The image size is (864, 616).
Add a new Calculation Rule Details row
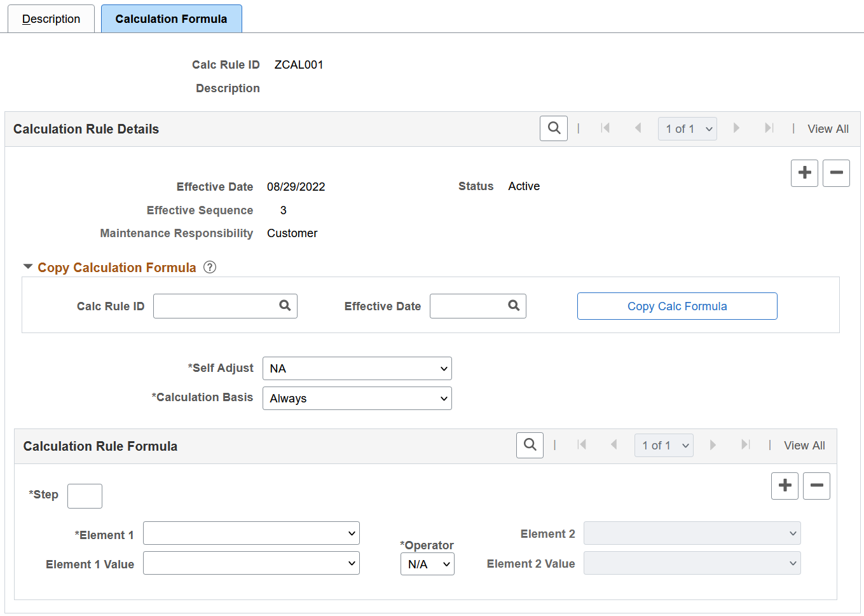click(804, 173)
